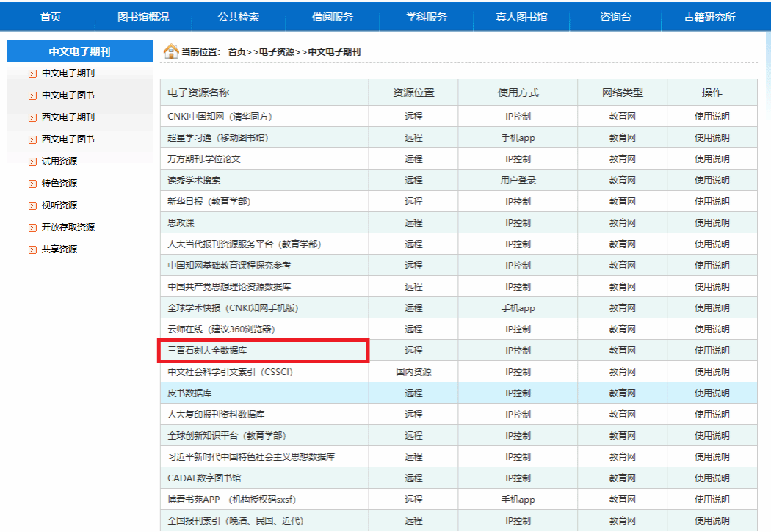Click the 中文电子期刊 sidebar header
The image size is (771, 532).
coord(80,52)
